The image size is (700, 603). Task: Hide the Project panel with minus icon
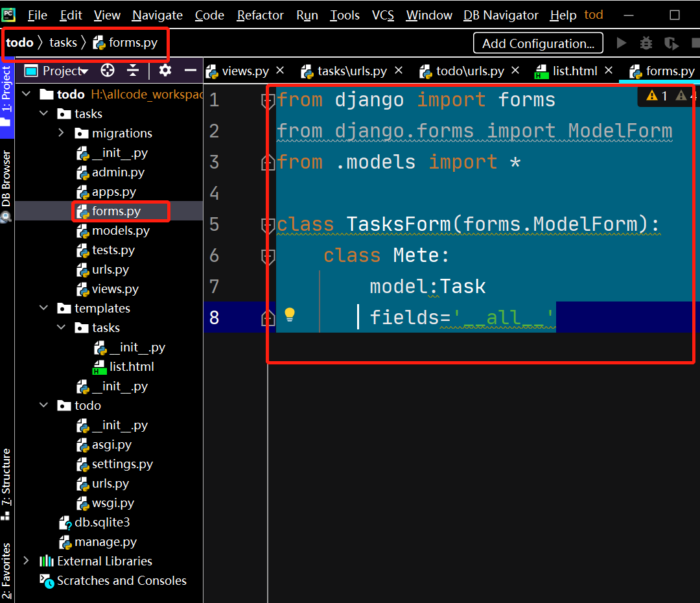[x=191, y=71]
